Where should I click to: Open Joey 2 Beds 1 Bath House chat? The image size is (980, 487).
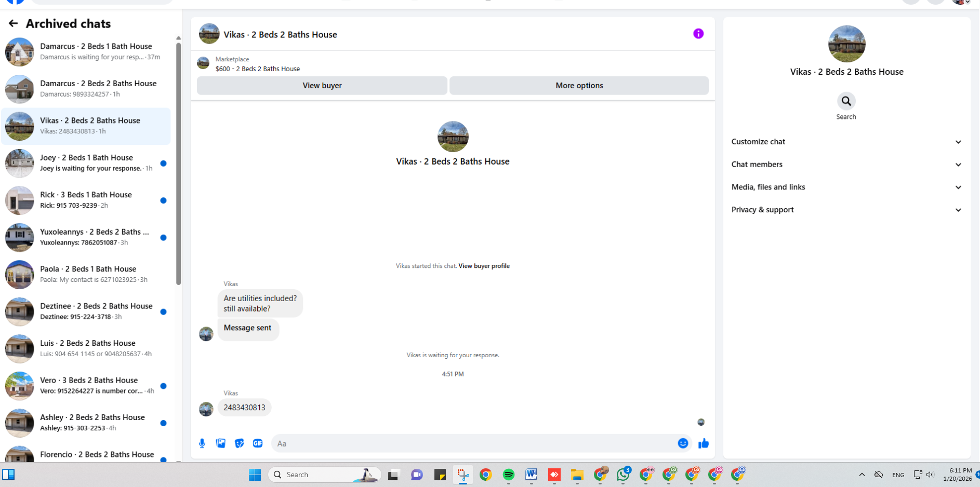[x=86, y=163]
